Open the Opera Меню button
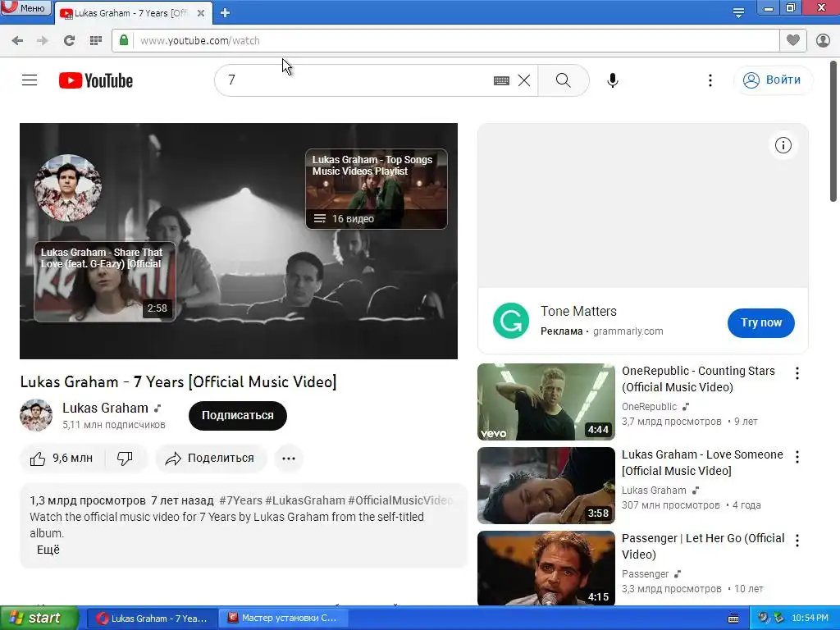The width and height of the screenshot is (840, 630). click(25, 7)
